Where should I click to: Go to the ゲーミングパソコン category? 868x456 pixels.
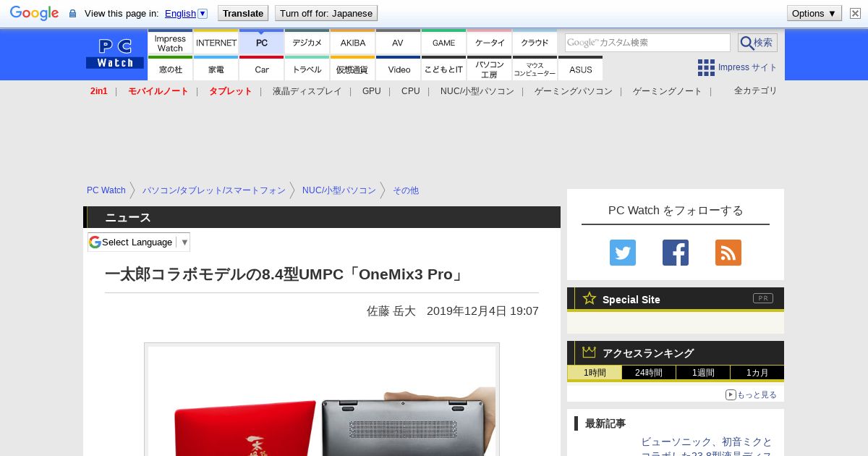click(574, 91)
